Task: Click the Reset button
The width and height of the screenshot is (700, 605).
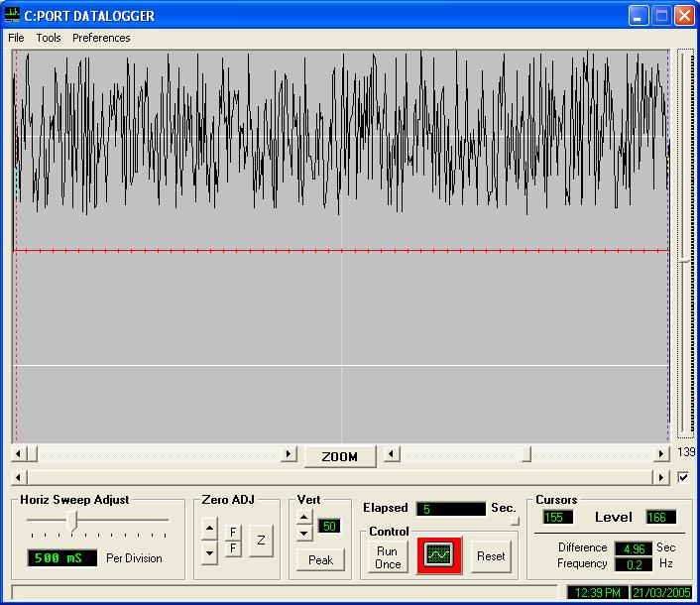Action: click(491, 556)
